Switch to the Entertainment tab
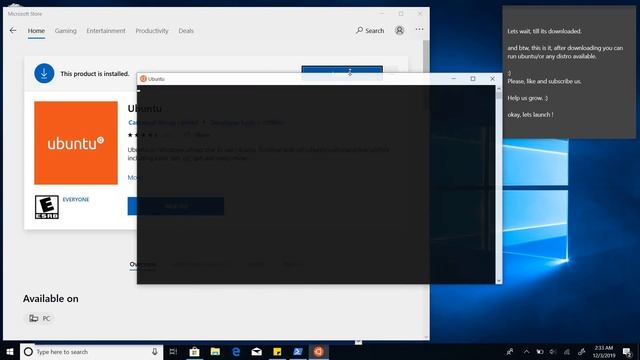This screenshot has height=360, width=640. 106,31
